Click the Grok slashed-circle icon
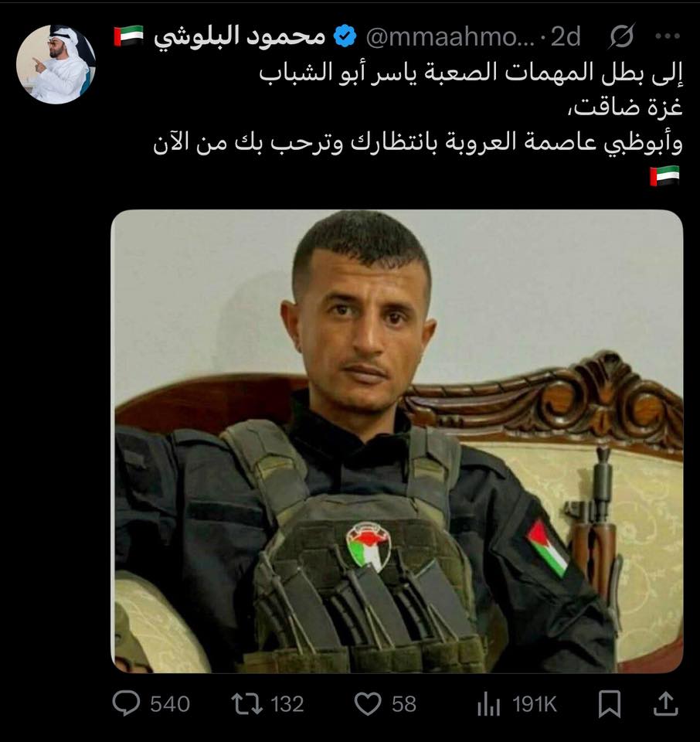 621,36
